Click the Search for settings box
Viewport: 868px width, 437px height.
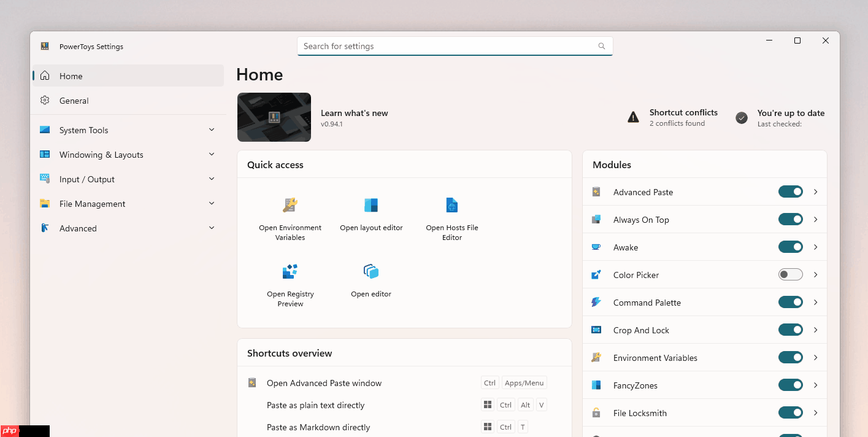point(455,46)
